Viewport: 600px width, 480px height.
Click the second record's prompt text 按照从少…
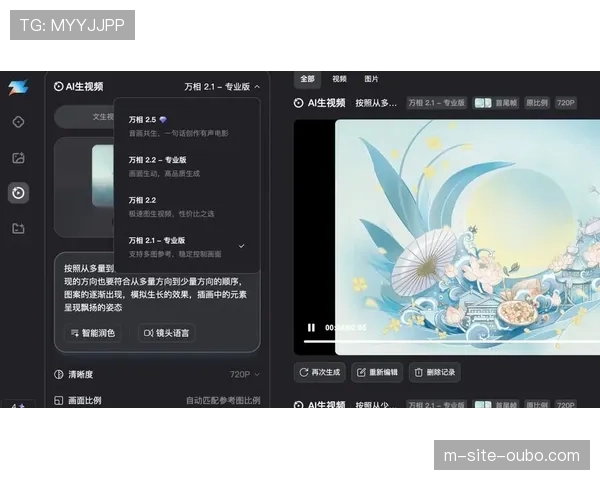376,405
